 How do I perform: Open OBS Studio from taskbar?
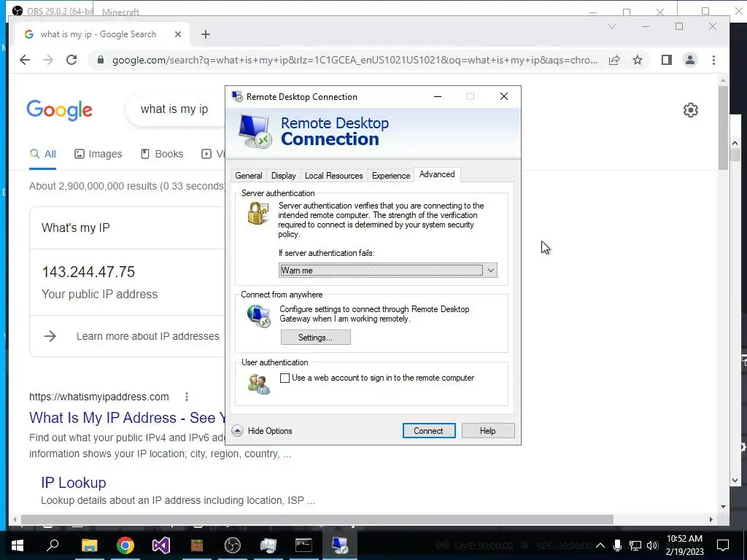pyautogui.click(x=233, y=545)
